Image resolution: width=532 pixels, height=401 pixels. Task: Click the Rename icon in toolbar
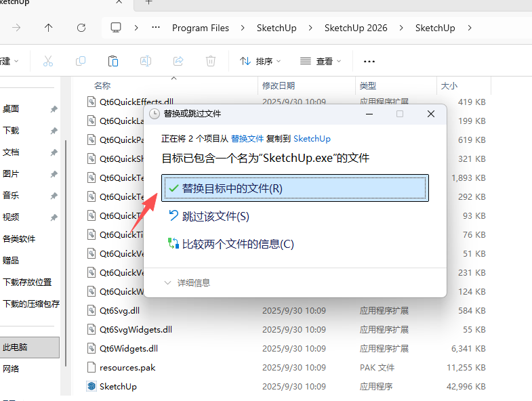pos(146,61)
